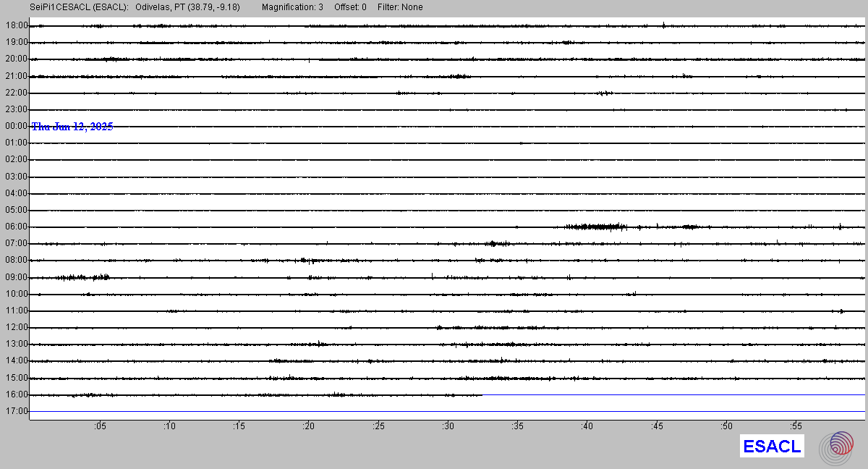
Task: Click the large seismic burst on the 06:00 trace
Action: (x=596, y=227)
